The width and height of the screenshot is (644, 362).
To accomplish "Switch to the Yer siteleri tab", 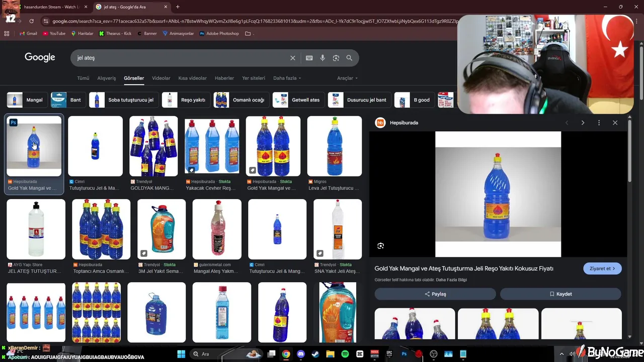I will [x=254, y=78].
